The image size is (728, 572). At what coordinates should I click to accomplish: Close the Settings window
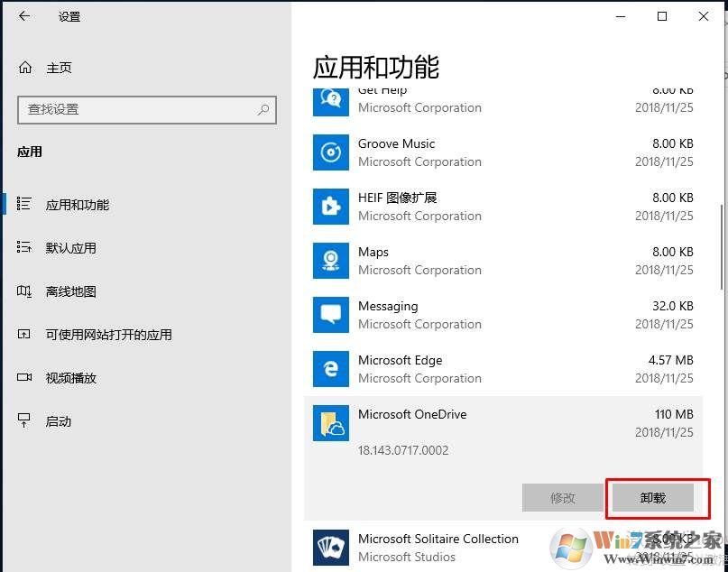704,17
